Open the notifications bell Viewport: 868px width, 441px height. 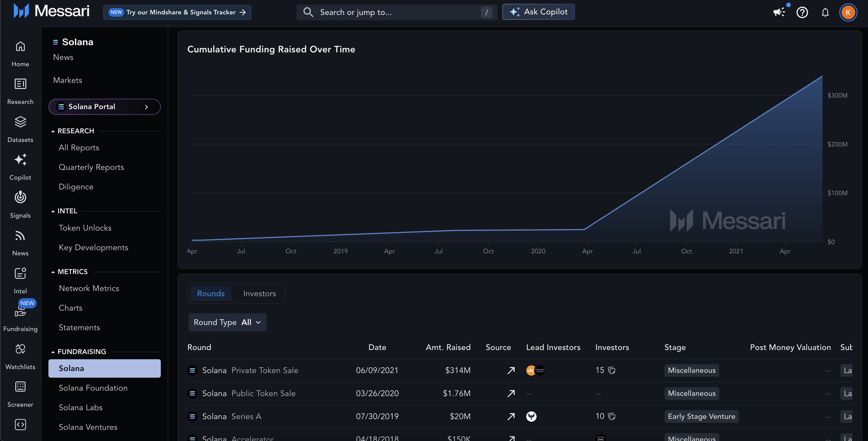point(825,12)
